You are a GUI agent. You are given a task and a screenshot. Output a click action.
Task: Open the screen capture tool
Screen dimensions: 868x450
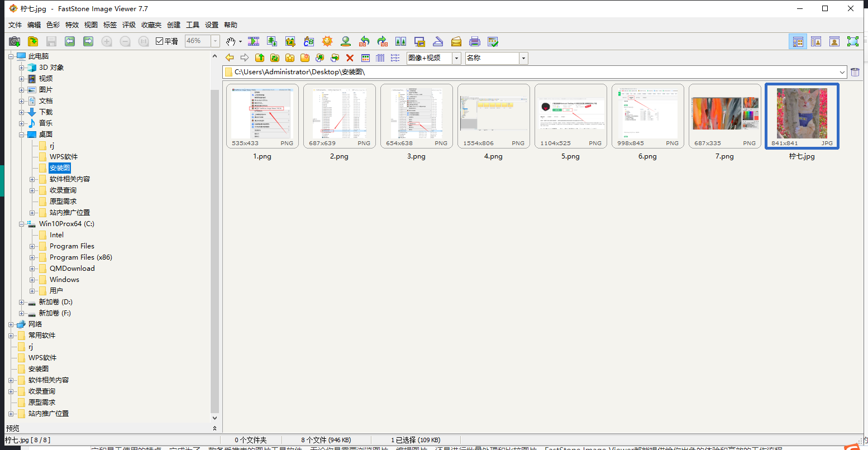pos(419,41)
